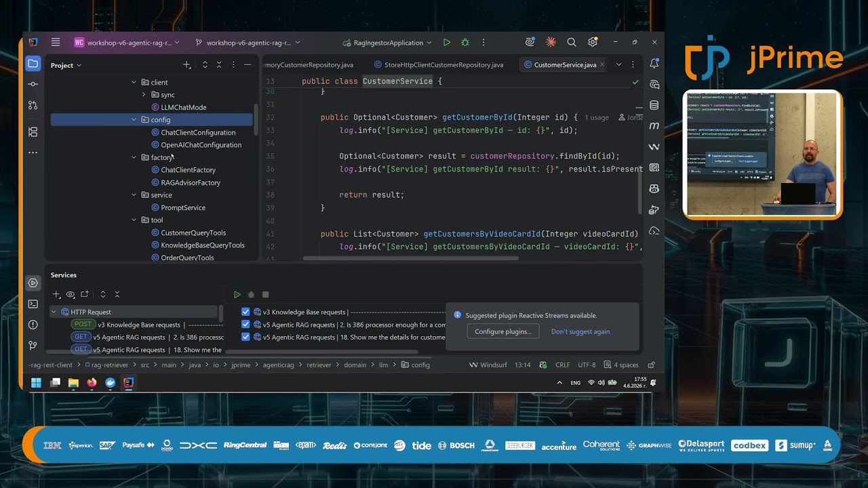
Task: Open the Commit tool window
Action: click(33, 84)
